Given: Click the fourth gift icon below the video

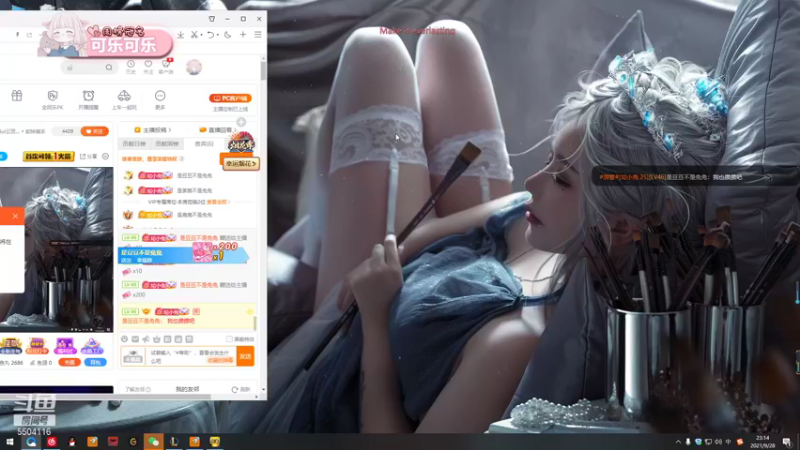Looking at the screenshot, I should tap(92, 345).
